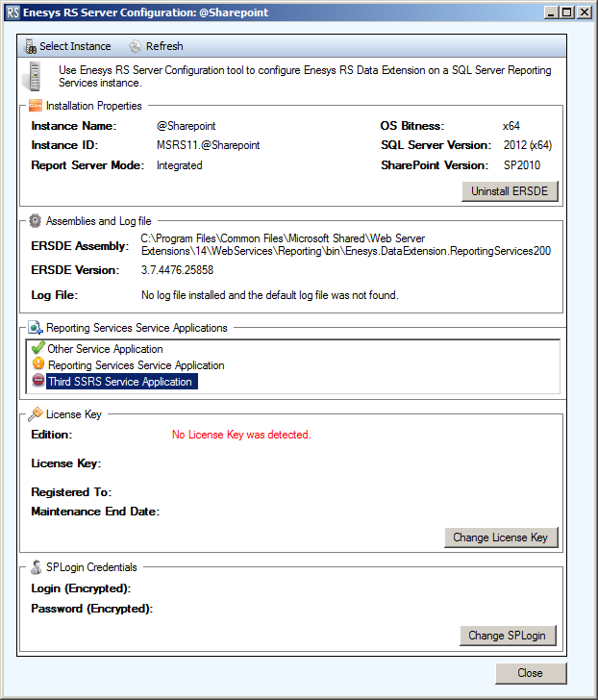Click the Reporting Services Service Applications icon

click(36, 328)
